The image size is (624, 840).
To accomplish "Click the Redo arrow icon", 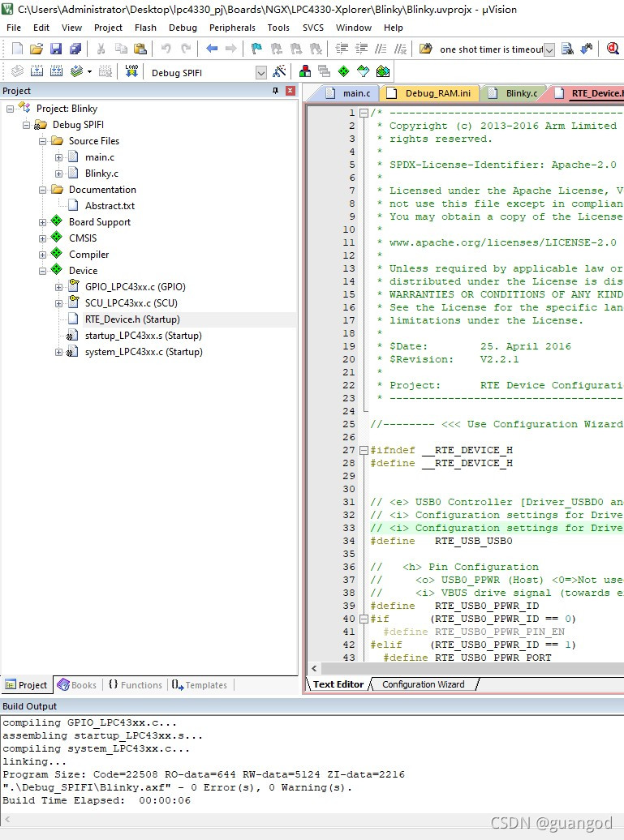I will [x=186, y=49].
